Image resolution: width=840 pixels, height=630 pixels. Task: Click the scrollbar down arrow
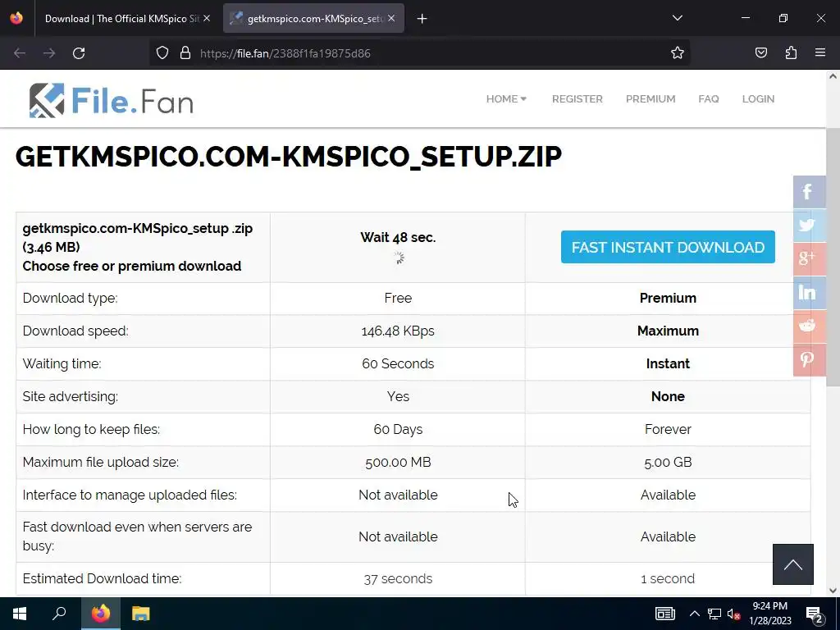click(833, 591)
